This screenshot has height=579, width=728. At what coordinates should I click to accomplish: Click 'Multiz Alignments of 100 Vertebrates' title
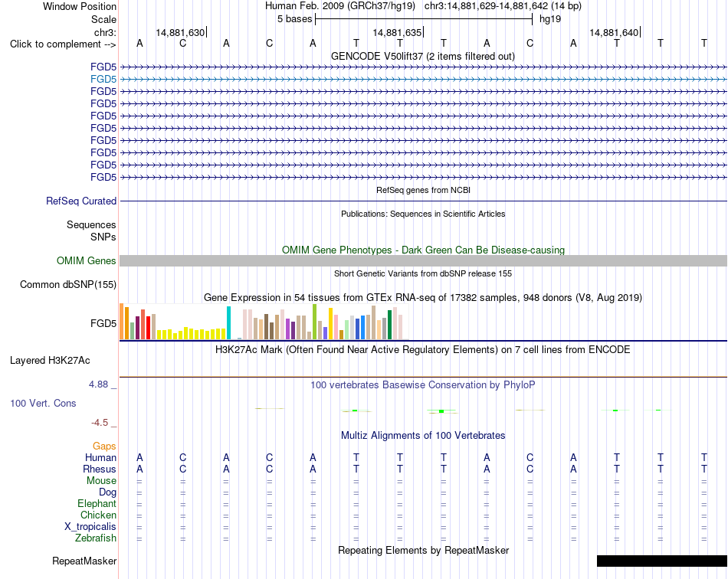(x=423, y=436)
